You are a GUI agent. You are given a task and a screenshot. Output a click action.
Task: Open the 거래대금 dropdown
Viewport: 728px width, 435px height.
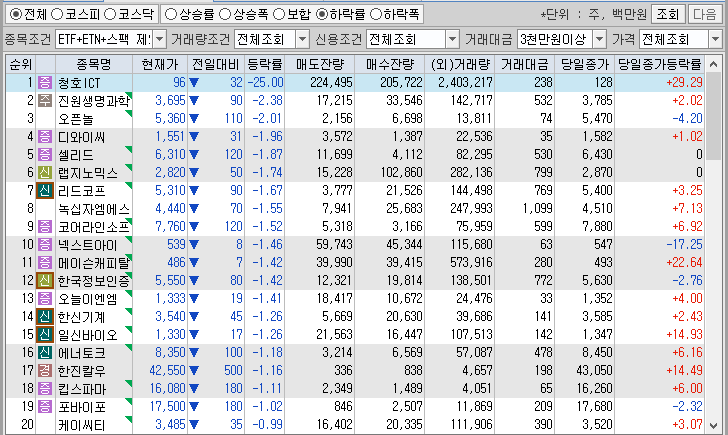599,39
